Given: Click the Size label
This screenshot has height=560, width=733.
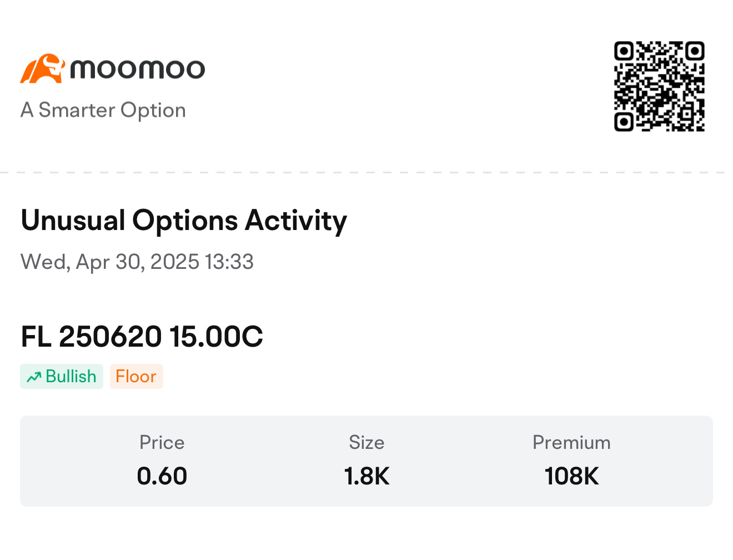Looking at the screenshot, I should [x=366, y=442].
